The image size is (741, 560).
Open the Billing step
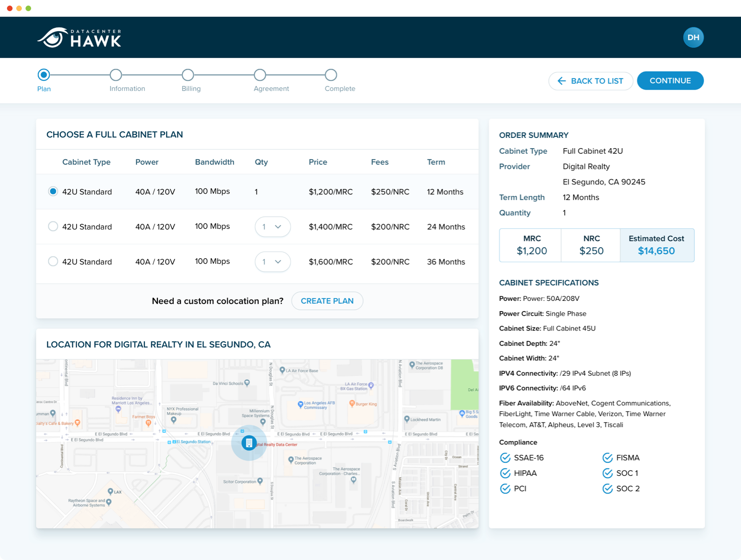(x=188, y=75)
